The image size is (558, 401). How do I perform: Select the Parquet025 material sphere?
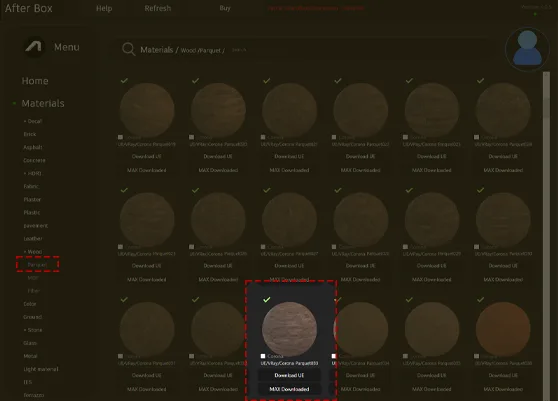[x=147, y=220]
